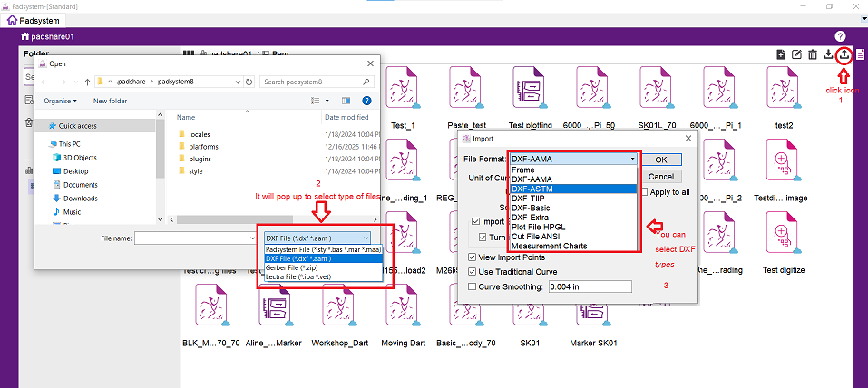Viewport: 868px width, 388px height.
Task: Toggle the View Import Points checkbox
Action: coord(473,257)
